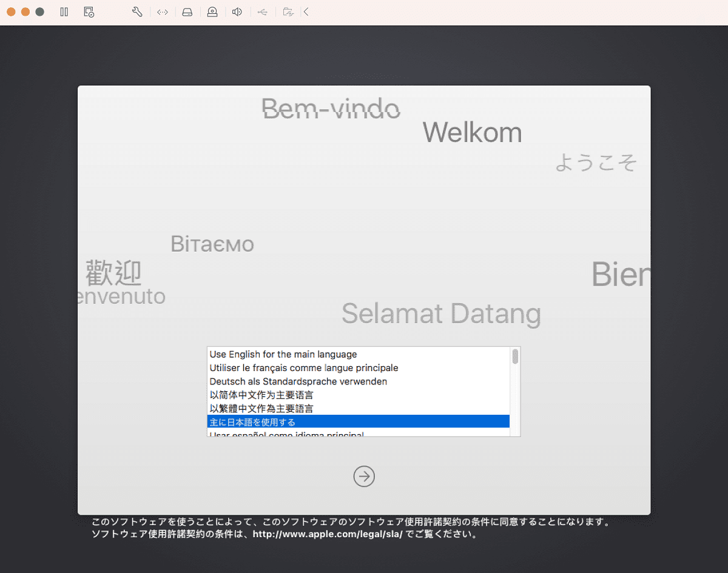This screenshot has height=573, width=728.
Task: Click the orange minimize window button
Action: [x=25, y=12]
